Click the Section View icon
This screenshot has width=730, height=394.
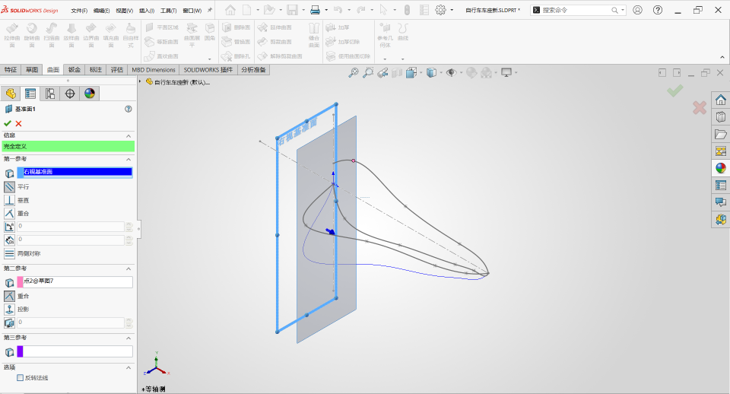point(397,73)
